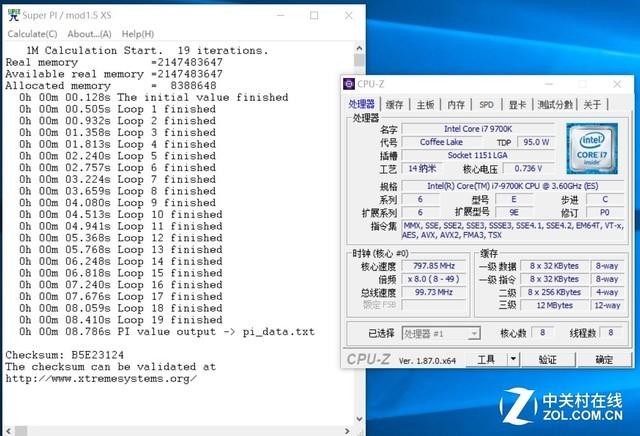Viewport: 640px width, 436px height.
Task: Click scroll down arrow in Super PI
Action: pos(359,419)
